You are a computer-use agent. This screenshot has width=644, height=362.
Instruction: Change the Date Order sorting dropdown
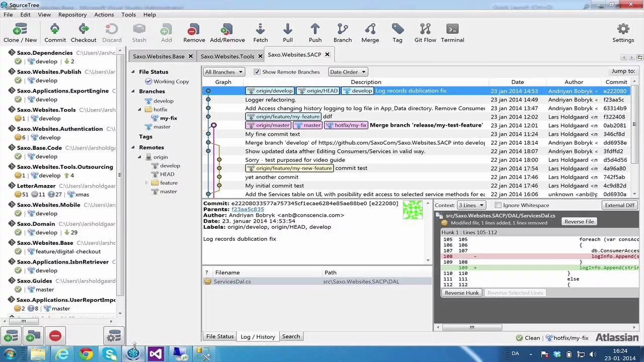(x=348, y=71)
